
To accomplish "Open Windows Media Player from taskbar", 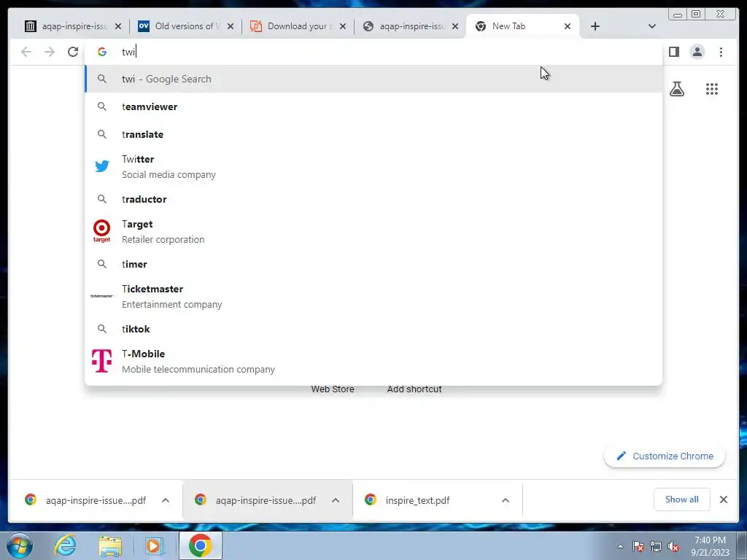I will click(155, 545).
